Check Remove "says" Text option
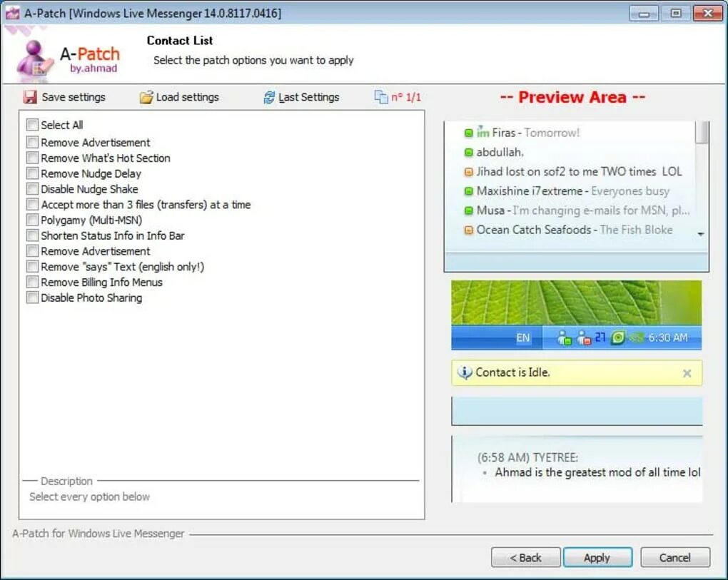Screen dimensions: 728x580 coord(32,267)
